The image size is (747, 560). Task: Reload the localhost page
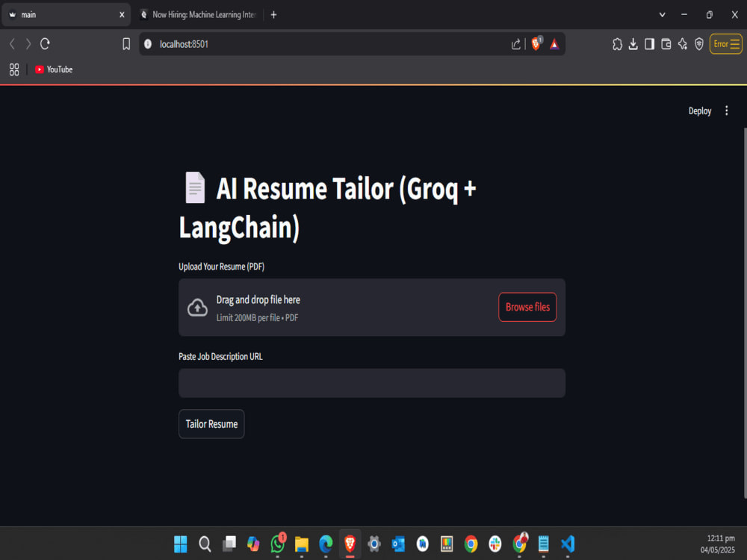click(x=45, y=44)
